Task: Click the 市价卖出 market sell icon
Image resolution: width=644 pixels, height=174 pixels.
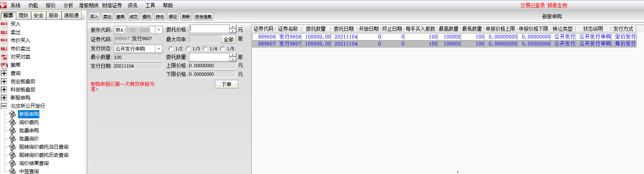Action: tap(4, 49)
